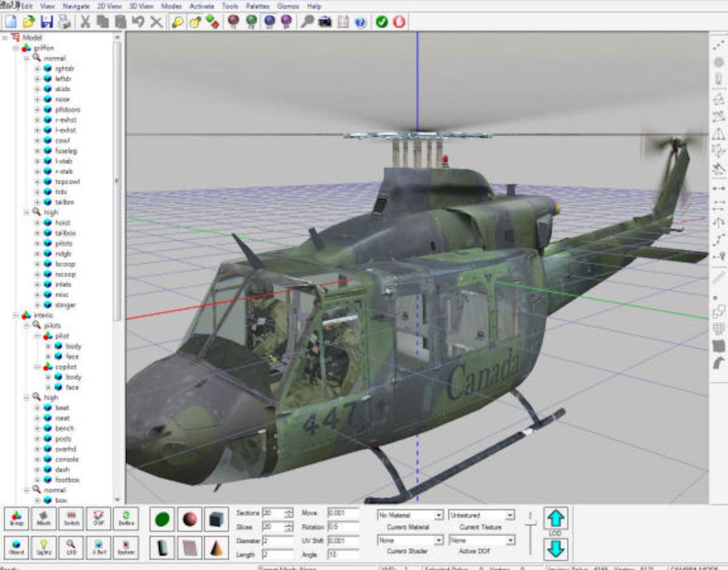Select the cylinder primitive
Screen dimensions: 728x570
[x=162, y=548]
